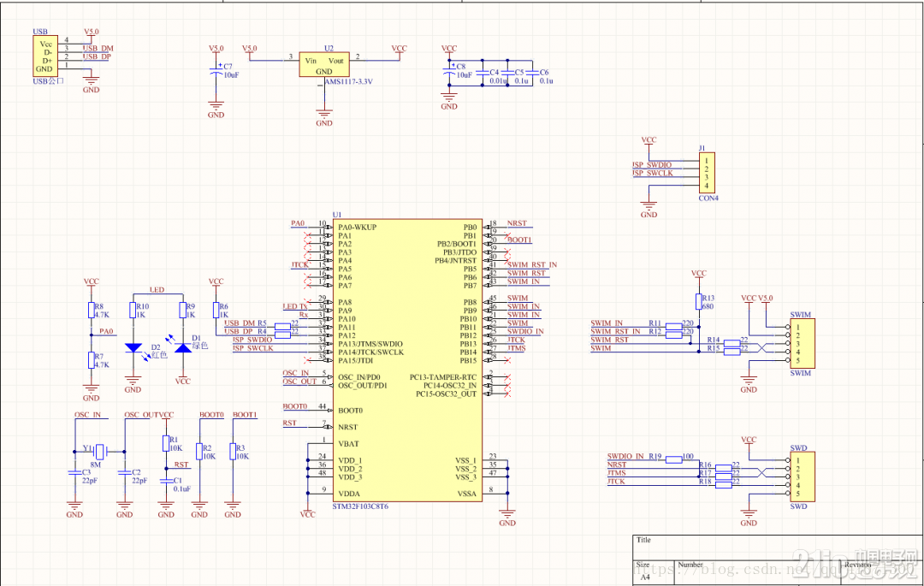Screen dimensions: 924x586
Task: Select resistor R1 10K
Action: (166, 443)
